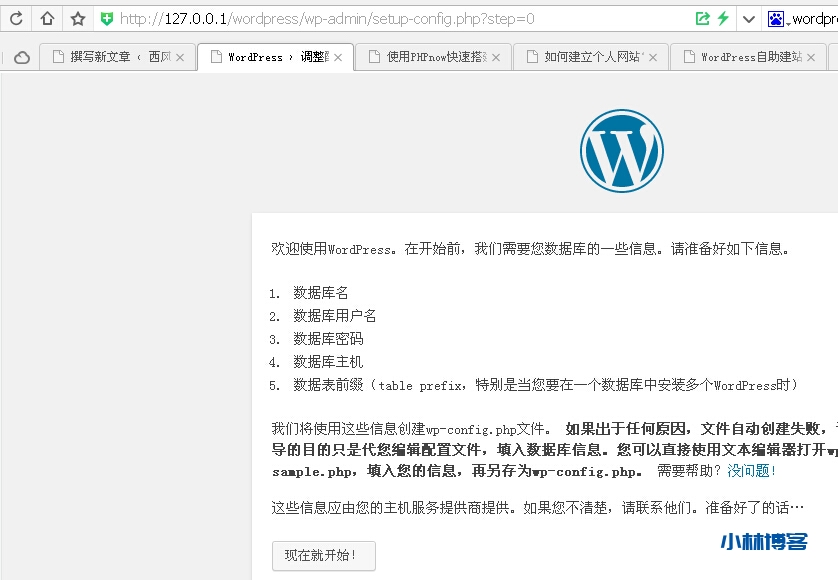The width and height of the screenshot is (838, 580).
Task: Click the green security shield icon
Action: click(107, 19)
